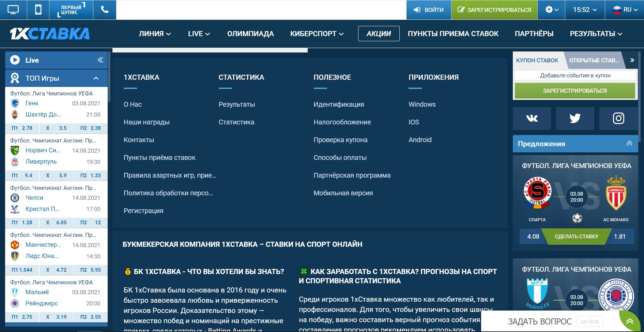Collapse the coupon panel with double arrows
644x332 pixels.
(632, 60)
